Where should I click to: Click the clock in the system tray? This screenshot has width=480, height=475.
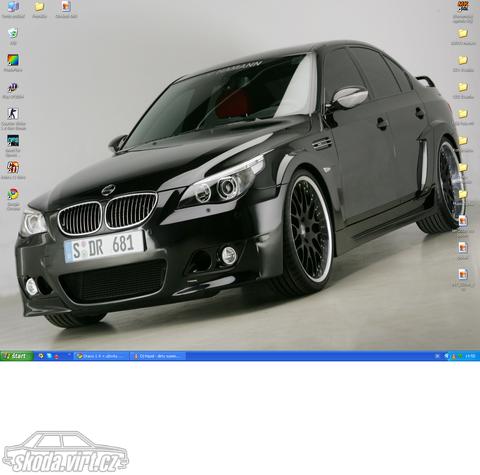(x=470, y=356)
